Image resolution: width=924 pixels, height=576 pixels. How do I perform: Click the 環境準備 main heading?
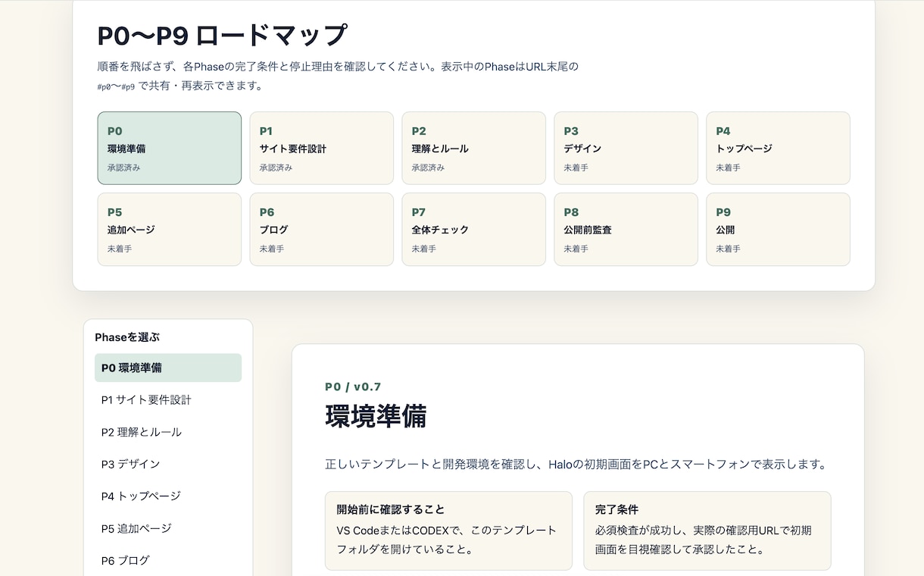376,416
